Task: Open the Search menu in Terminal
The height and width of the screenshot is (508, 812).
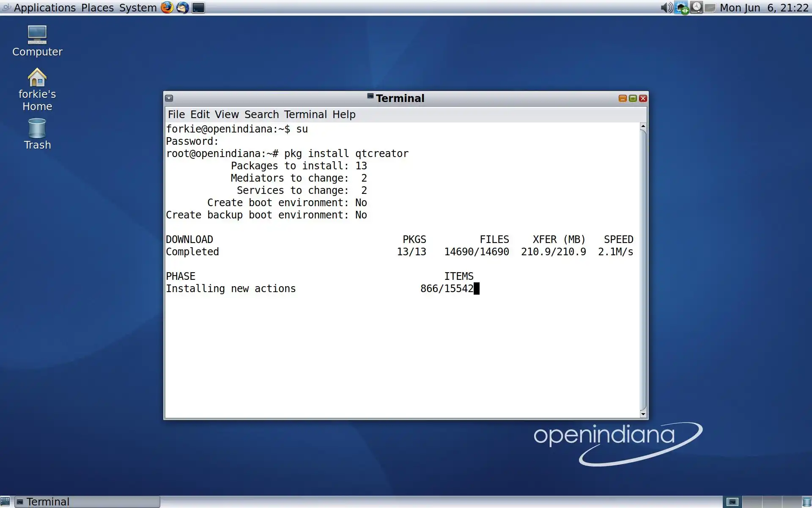Action: (261, 114)
